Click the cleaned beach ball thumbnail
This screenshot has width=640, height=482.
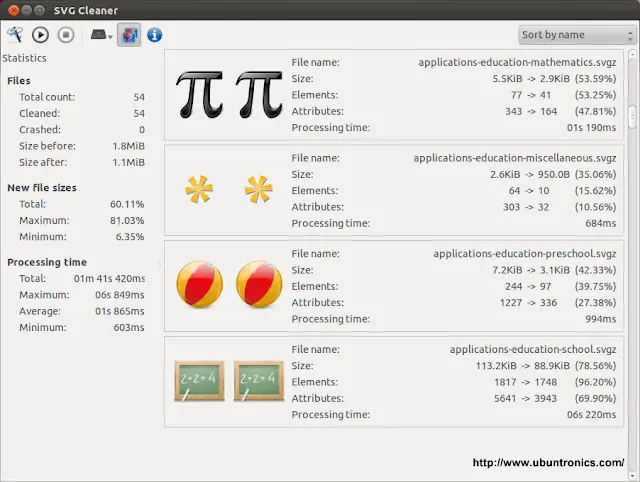[259, 284]
